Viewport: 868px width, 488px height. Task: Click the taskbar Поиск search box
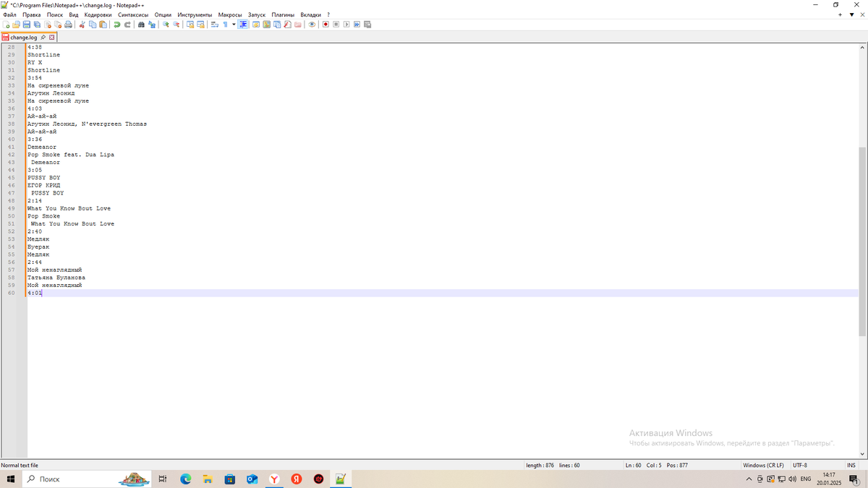point(88,479)
